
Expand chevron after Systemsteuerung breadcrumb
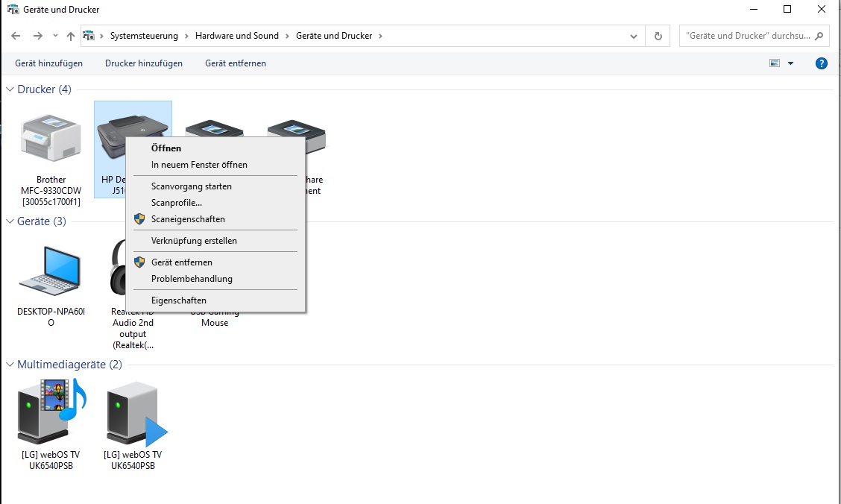[186, 36]
